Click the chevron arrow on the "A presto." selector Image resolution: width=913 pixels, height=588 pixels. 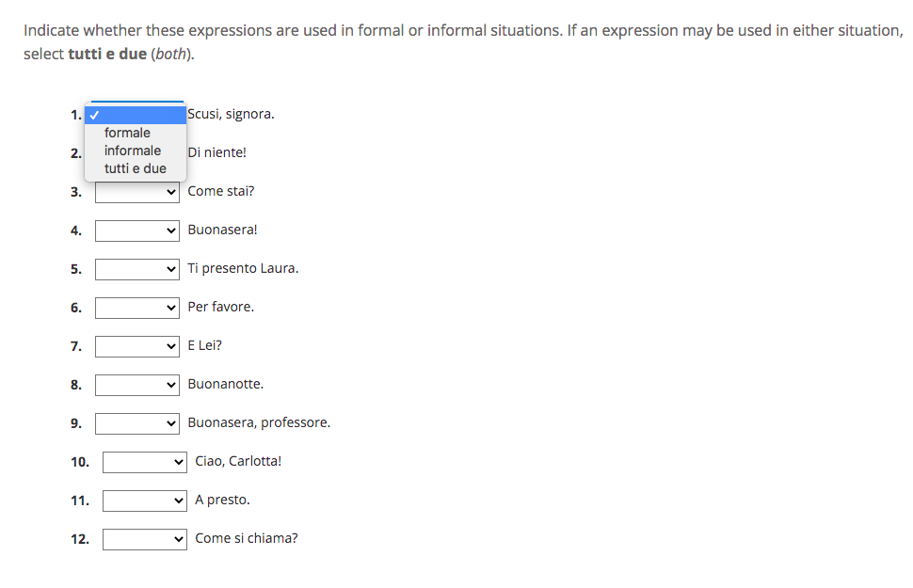pos(179,500)
